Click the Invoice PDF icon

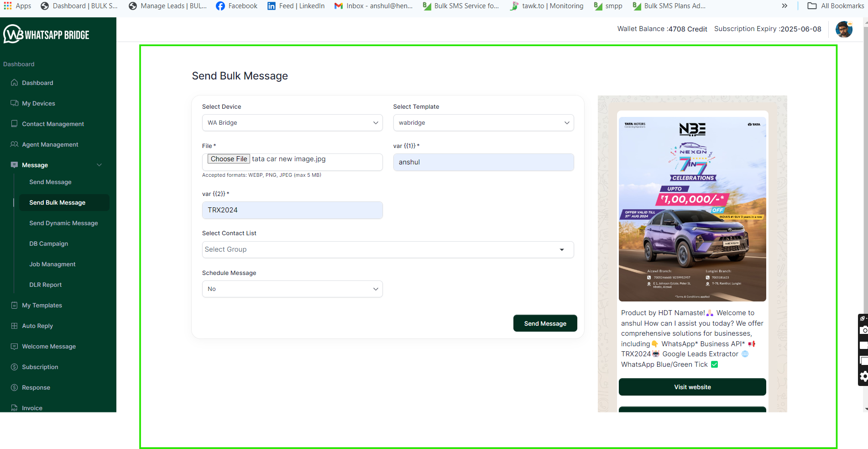14,408
